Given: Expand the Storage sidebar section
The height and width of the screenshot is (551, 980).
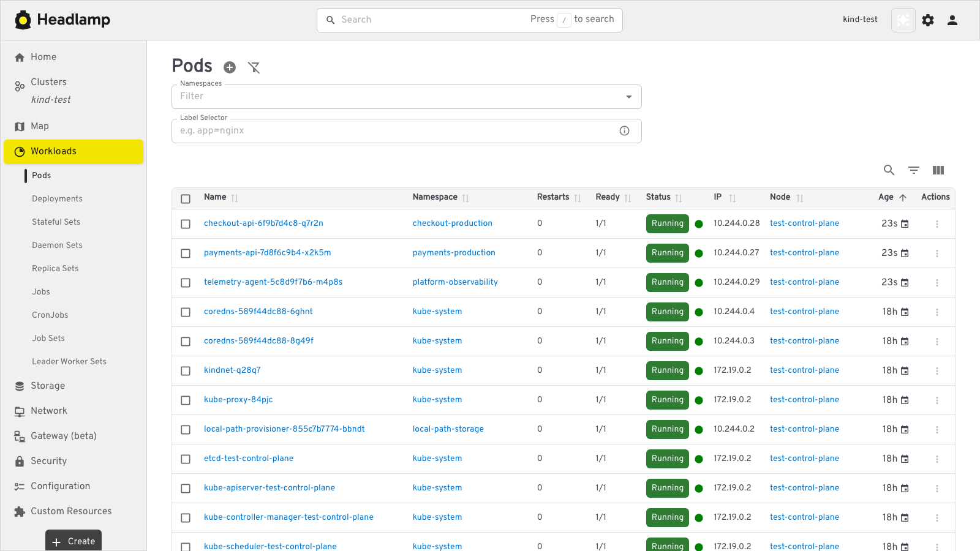Looking at the screenshot, I should (73, 386).
